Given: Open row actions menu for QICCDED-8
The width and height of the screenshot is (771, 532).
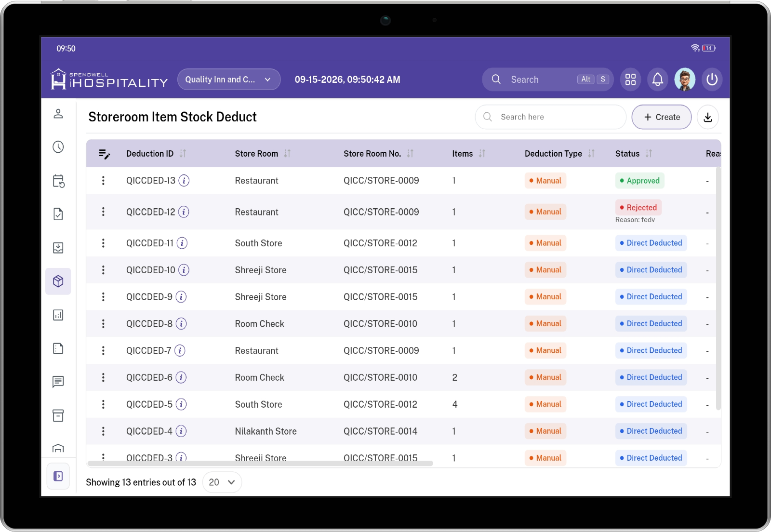Looking at the screenshot, I should point(103,324).
